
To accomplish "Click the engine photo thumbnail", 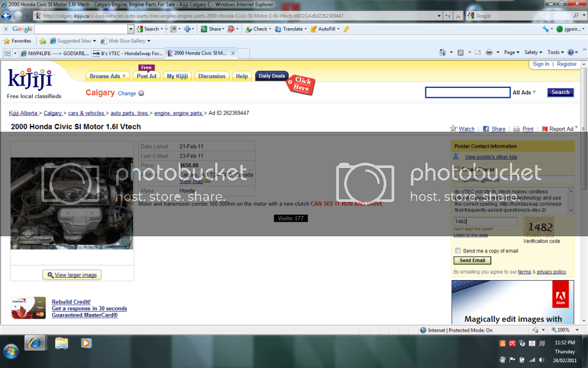I will pyautogui.click(x=72, y=203).
